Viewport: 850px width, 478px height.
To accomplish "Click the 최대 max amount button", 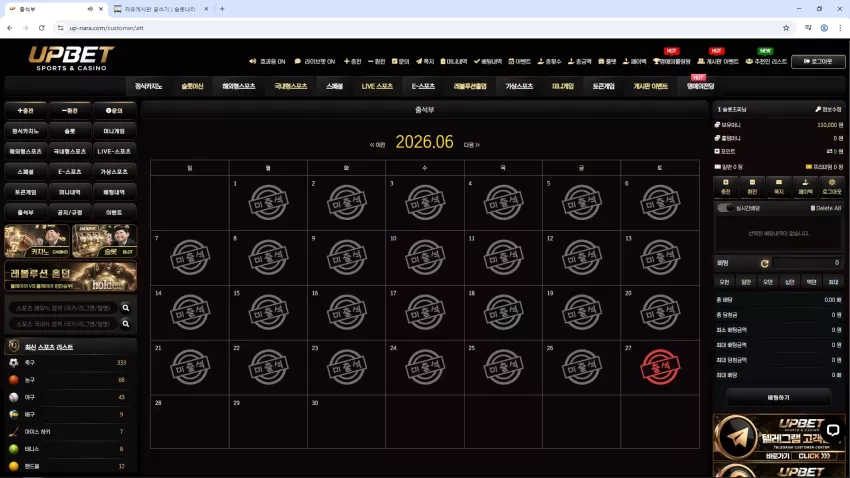I will point(833,282).
